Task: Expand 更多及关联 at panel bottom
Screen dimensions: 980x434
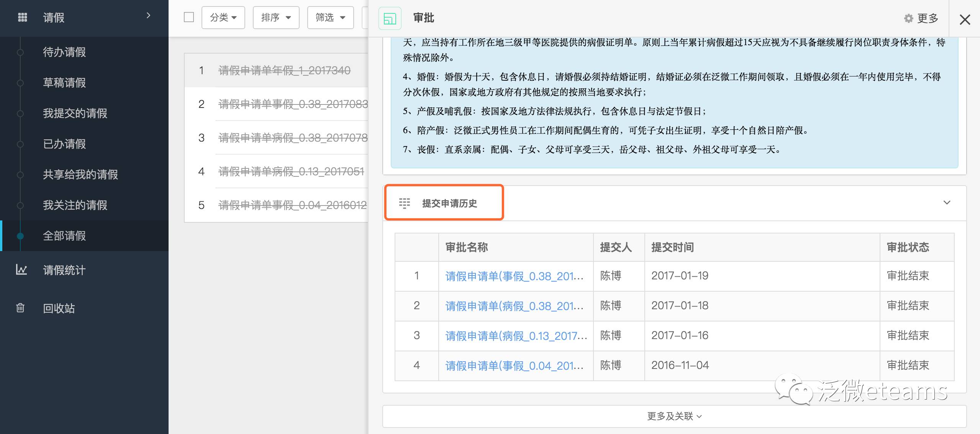Action: coord(674,416)
